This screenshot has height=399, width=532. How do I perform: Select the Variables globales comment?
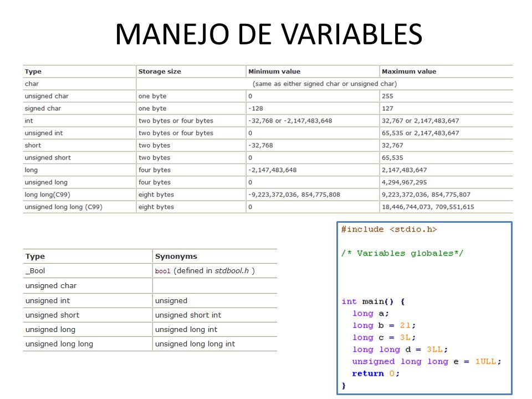tap(402, 253)
